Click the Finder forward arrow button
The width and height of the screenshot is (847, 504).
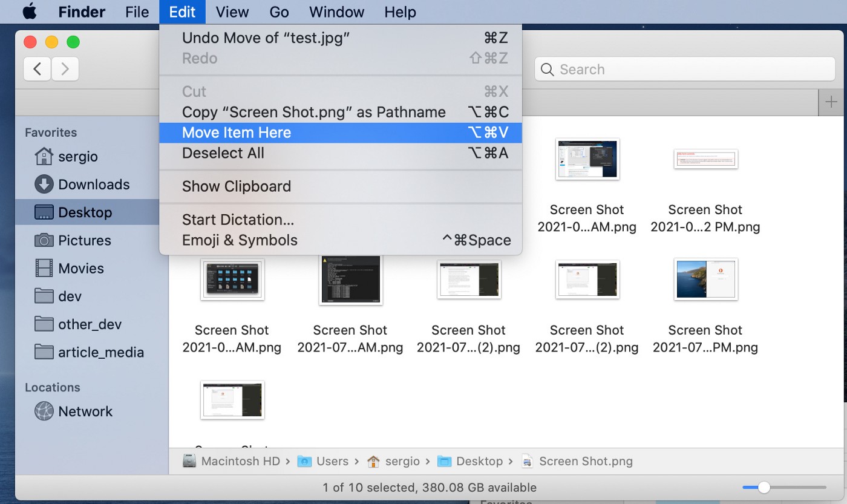click(x=65, y=70)
